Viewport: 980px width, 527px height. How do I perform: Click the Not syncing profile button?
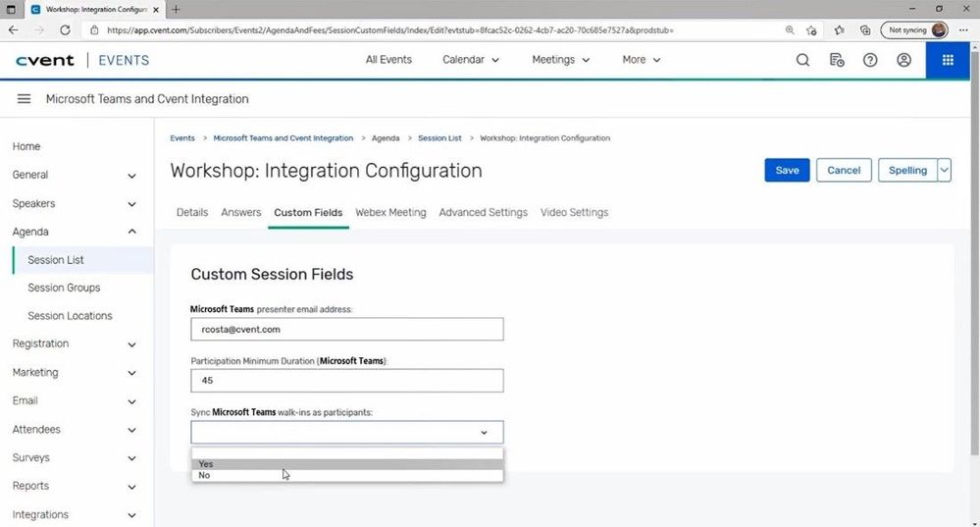[914, 30]
